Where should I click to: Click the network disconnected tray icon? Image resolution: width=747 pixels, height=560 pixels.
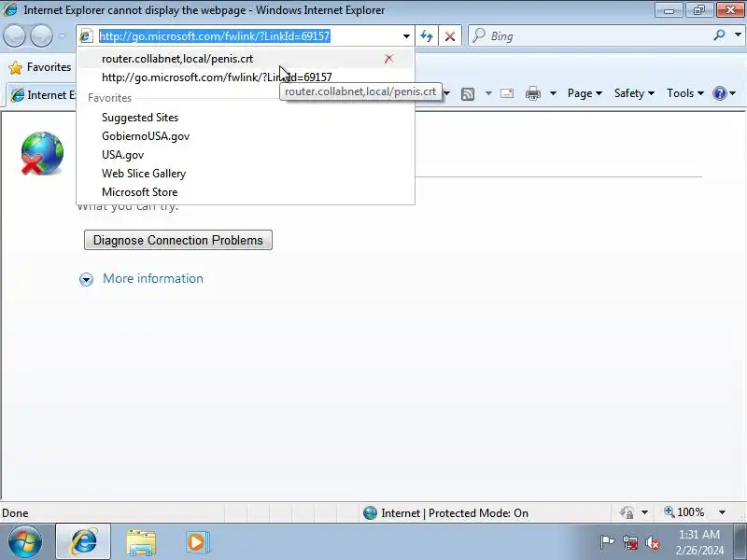(629, 542)
